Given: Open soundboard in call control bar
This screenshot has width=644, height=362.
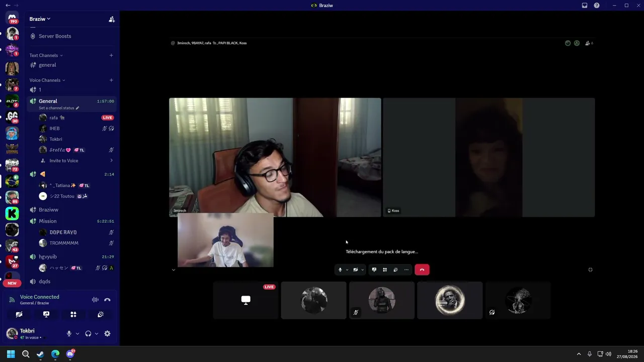Looking at the screenshot, I should pyautogui.click(x=395, y=270).
